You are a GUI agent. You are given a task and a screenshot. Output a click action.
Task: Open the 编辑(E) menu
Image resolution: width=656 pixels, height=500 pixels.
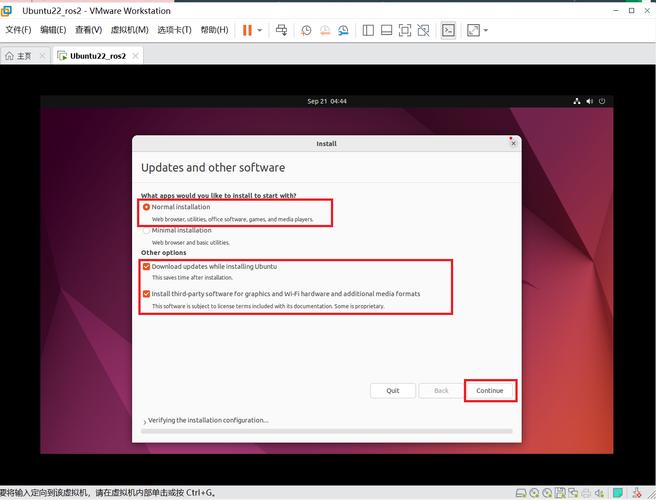click(53, 30)
